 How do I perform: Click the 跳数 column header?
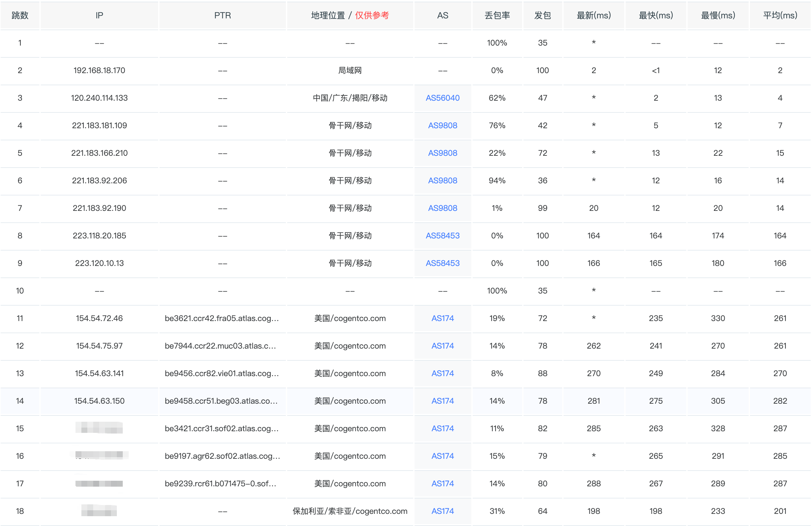(x=20, y=15)
